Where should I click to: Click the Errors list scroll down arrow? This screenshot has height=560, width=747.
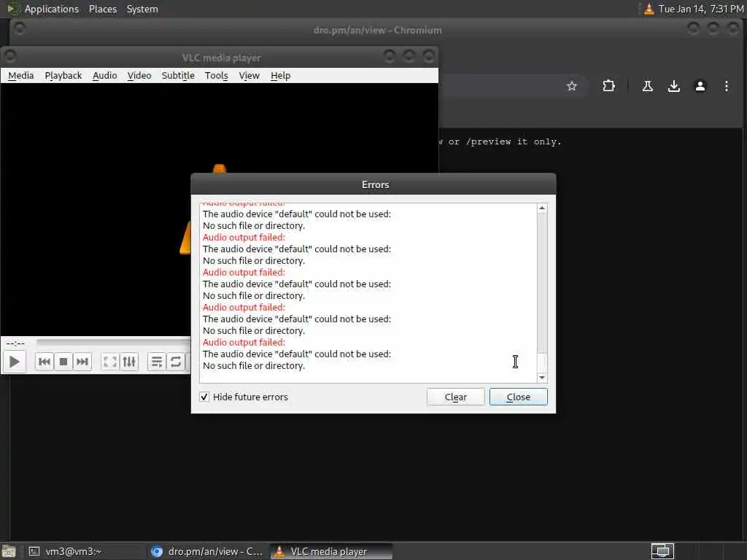[x=542, y=377]
